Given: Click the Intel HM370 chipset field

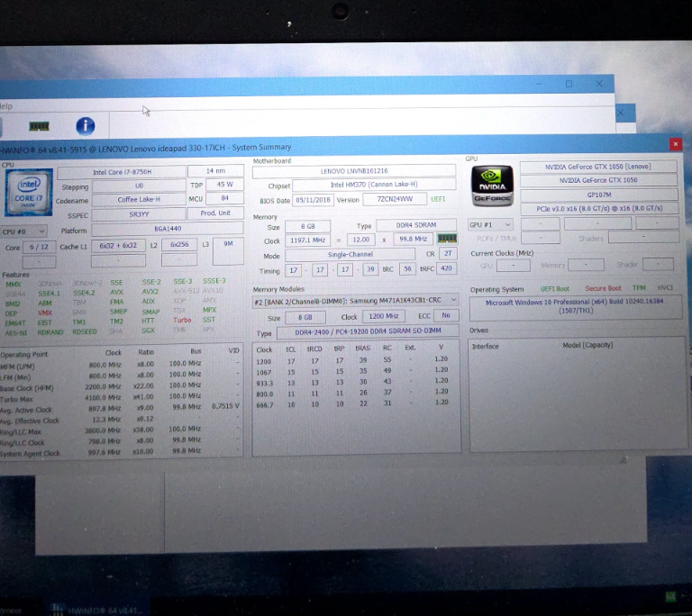Looking at the screenshot, I should pyautogui.click(x=374, y=185).
